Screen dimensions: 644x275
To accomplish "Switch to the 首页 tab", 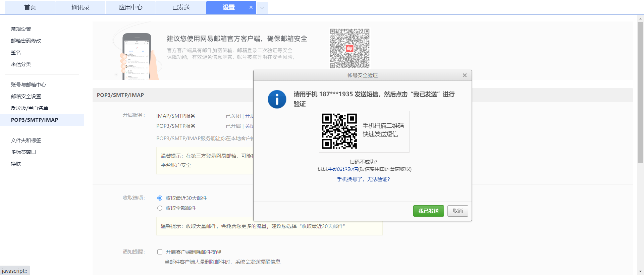I will (30, 7).
